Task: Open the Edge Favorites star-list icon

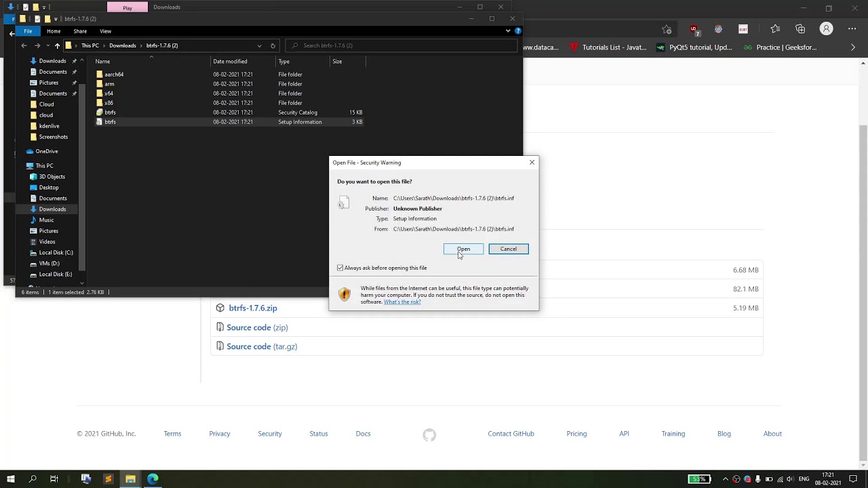Action: coord(775,29)
